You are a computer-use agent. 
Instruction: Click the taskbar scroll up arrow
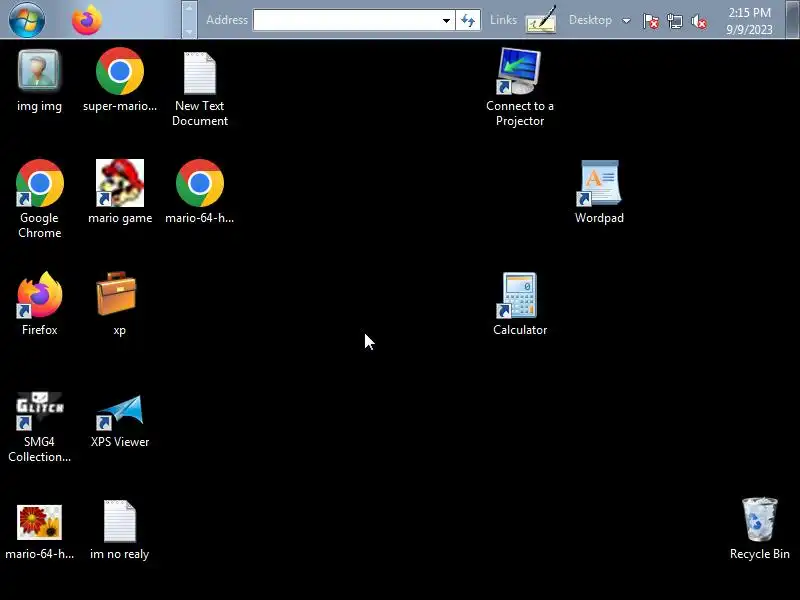pos(189,8)
